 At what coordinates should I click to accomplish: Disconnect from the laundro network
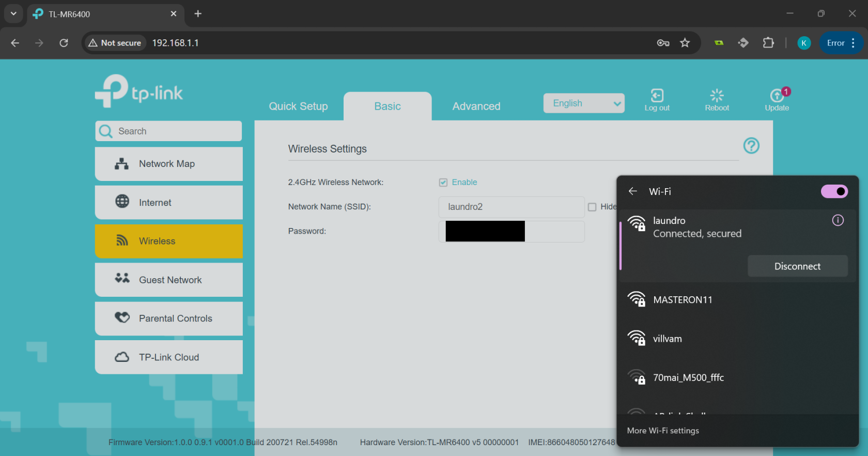point(797,266)
